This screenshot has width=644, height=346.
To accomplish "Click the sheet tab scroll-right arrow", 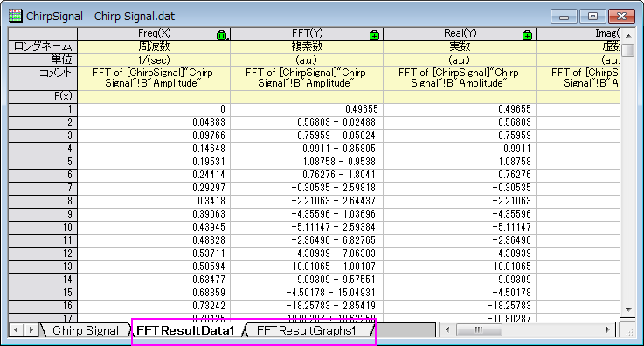I will point(31,330).
